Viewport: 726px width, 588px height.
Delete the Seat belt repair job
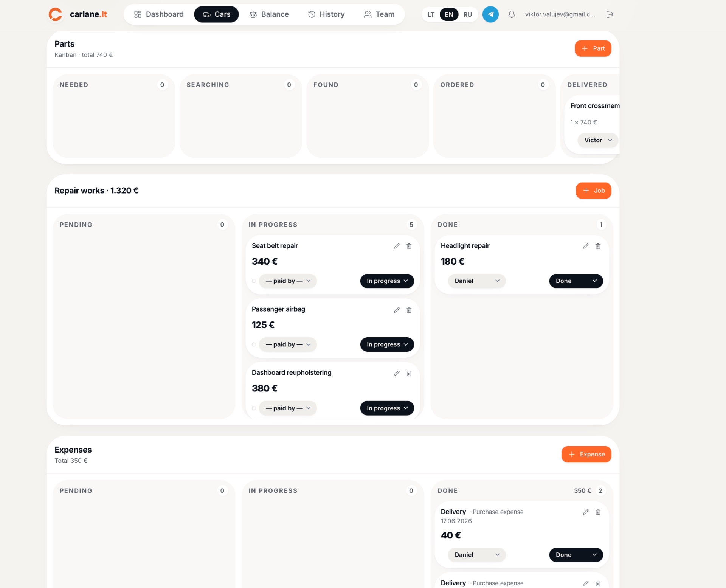(x=409, y=246)
